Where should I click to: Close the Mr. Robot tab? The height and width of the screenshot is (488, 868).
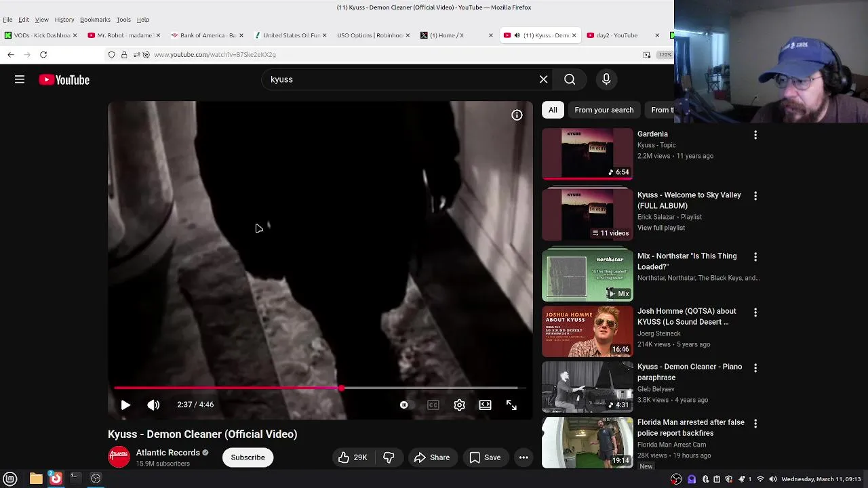(158, 35)
